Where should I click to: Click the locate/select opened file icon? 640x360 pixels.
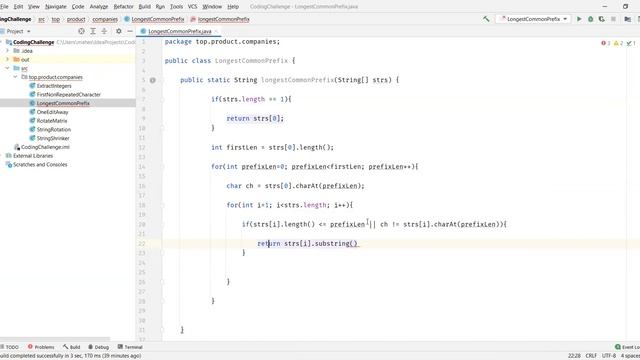tap(81, 31)
